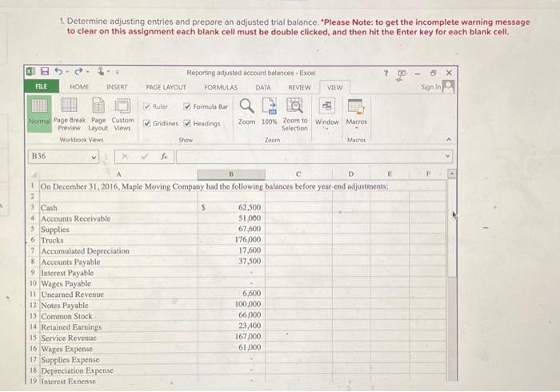This screenshot has width=560, height=392.
Task: Click the Save icon in quick access toolbar
Action: (45, 72)
